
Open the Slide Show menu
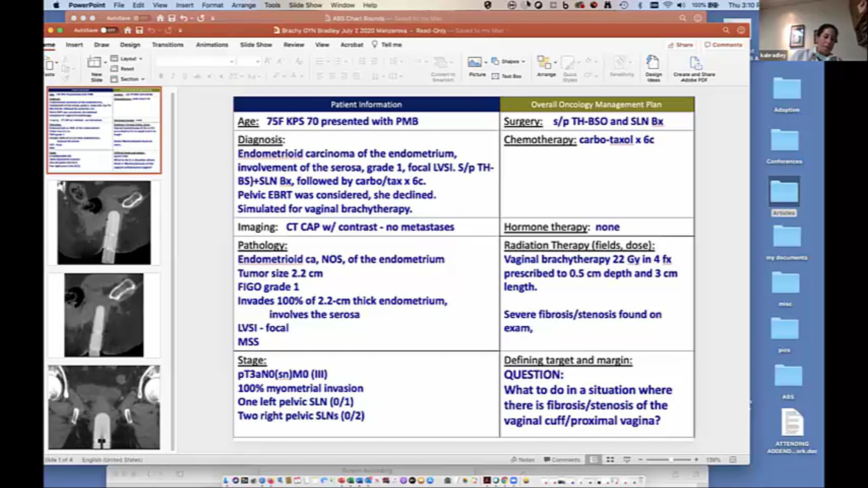pos(305,5)
